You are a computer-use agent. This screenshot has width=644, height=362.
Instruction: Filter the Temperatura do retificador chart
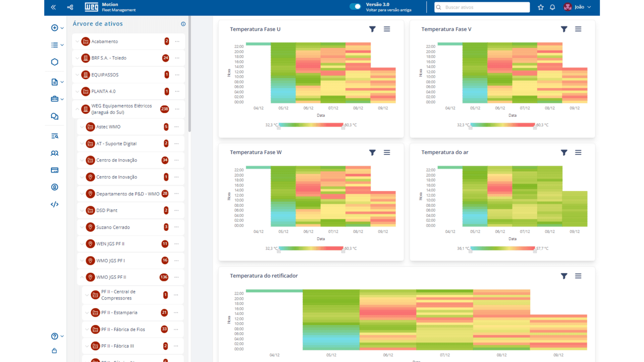(x=564, y=276)
